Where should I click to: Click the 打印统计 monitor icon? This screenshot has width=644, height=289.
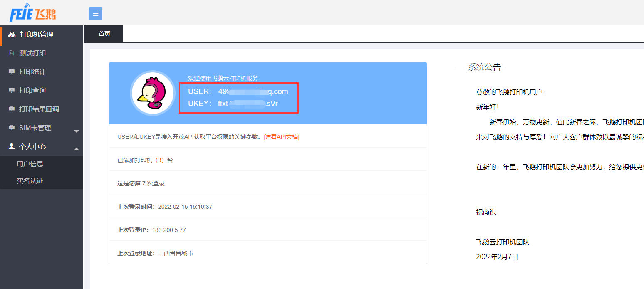[12, 72]
